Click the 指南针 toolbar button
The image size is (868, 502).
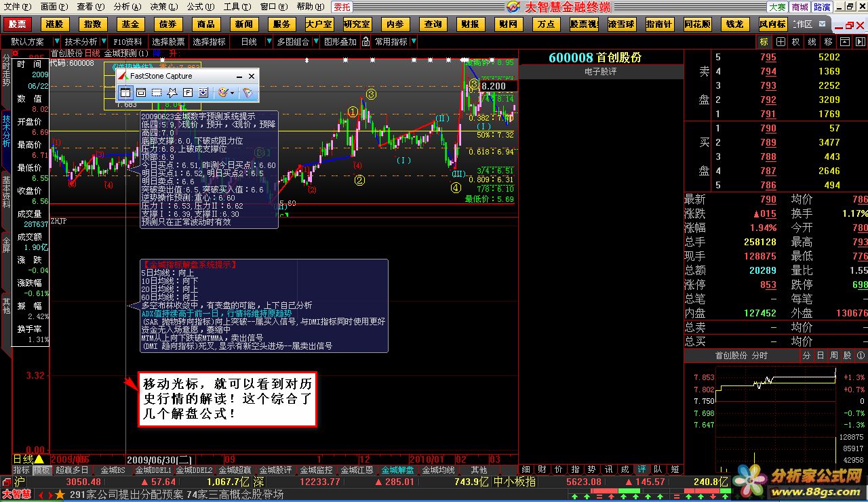tap(659, 24)
